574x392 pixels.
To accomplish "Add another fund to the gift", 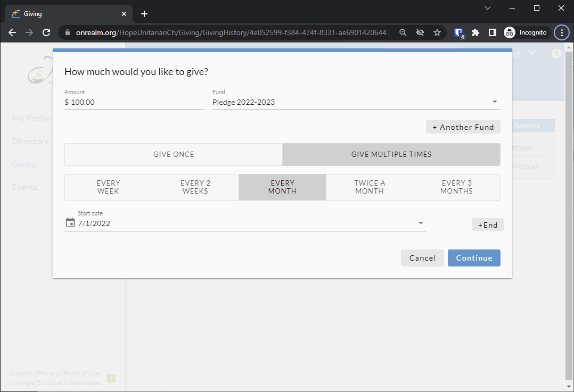I will coord(463,127).
